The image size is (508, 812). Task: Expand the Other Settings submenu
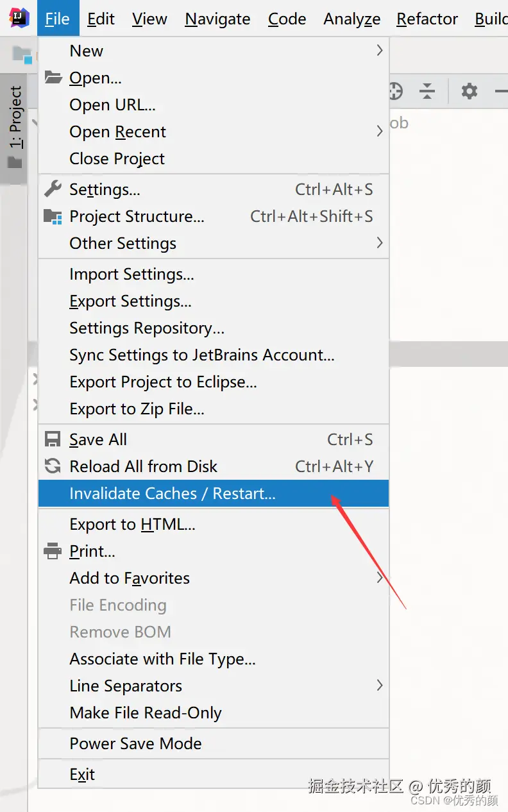[x=214, y=243]
